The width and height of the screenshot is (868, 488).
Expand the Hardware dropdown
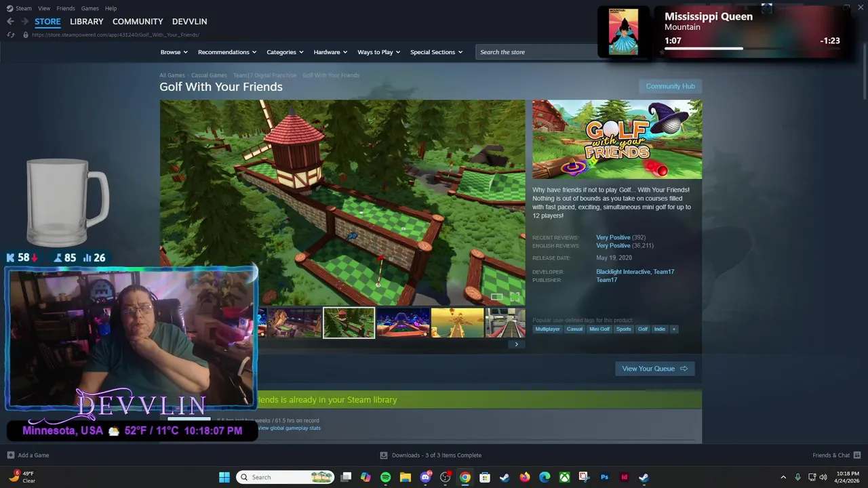(x=330, y=52)
